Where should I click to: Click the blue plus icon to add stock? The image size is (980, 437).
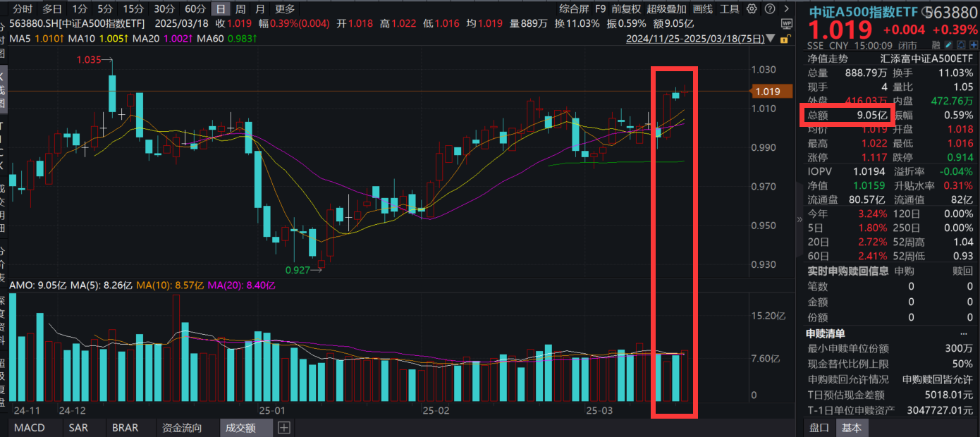[x=973, y=44]
